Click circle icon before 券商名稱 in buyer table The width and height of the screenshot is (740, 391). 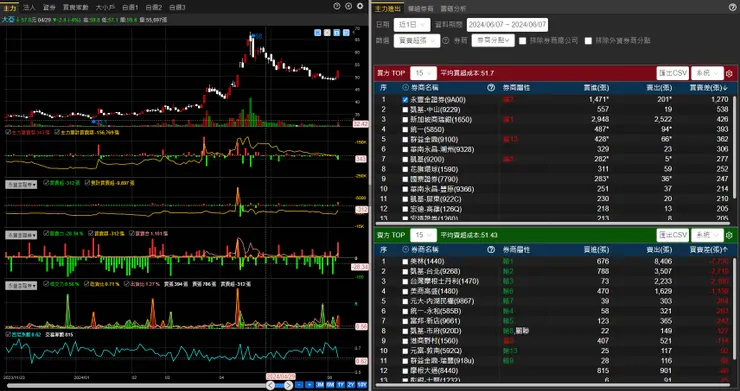(405, 87)
